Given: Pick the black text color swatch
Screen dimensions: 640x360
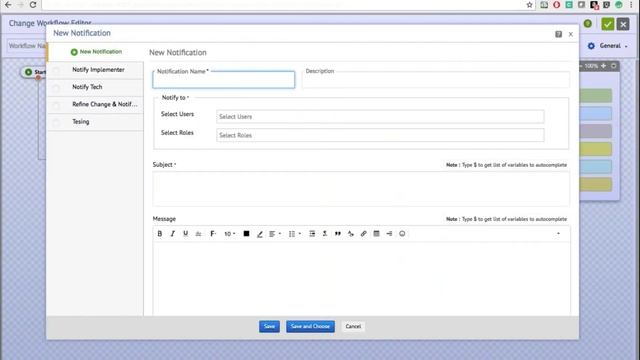Looking at the screenshot, I should (247, 234).
